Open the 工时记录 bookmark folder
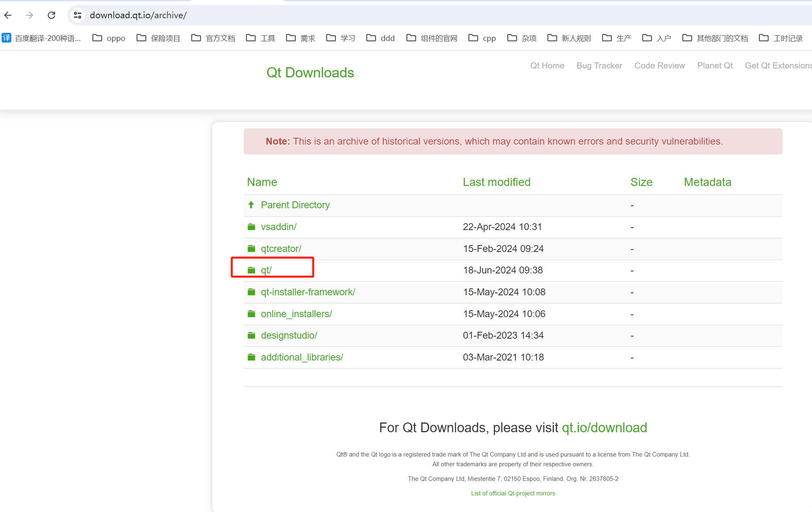The width and height of the screenshot is (812, 512). pyautogui.click(x=781, y=38)
